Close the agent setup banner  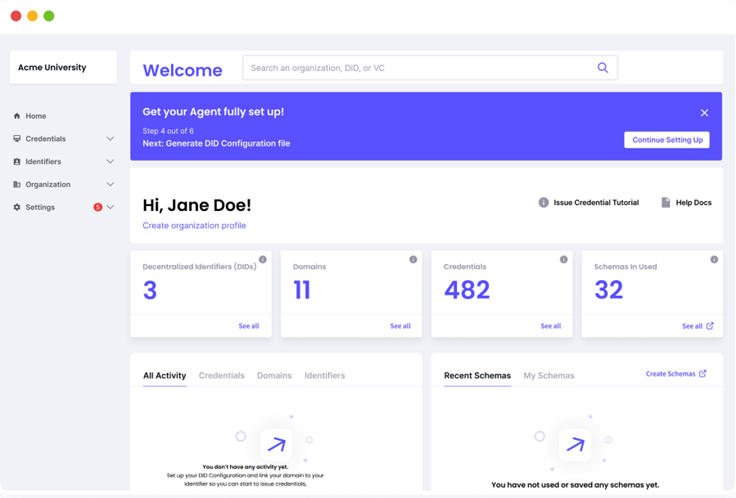pyautogui.click(x=704, y=113)
